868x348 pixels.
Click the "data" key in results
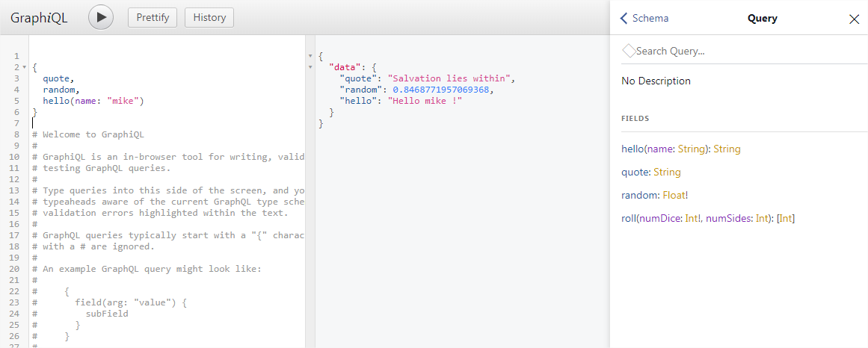tap(345, 67)
